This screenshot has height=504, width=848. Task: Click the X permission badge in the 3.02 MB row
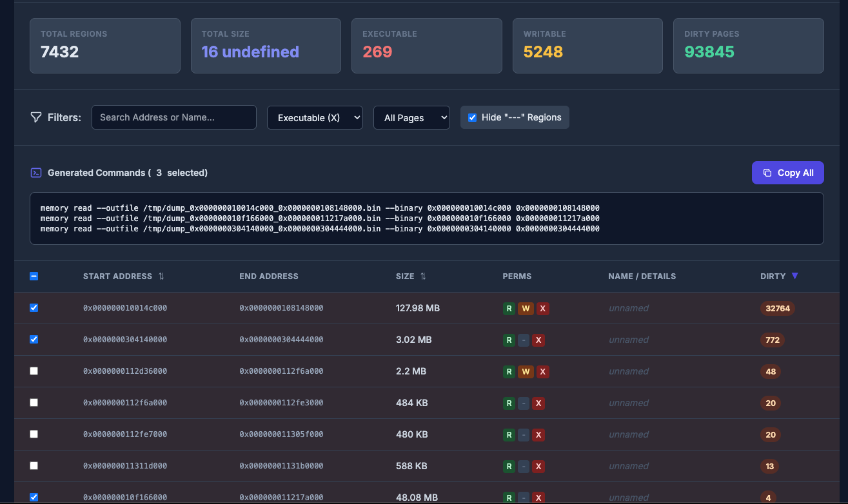pyautogui.click(x=538, y=340)
